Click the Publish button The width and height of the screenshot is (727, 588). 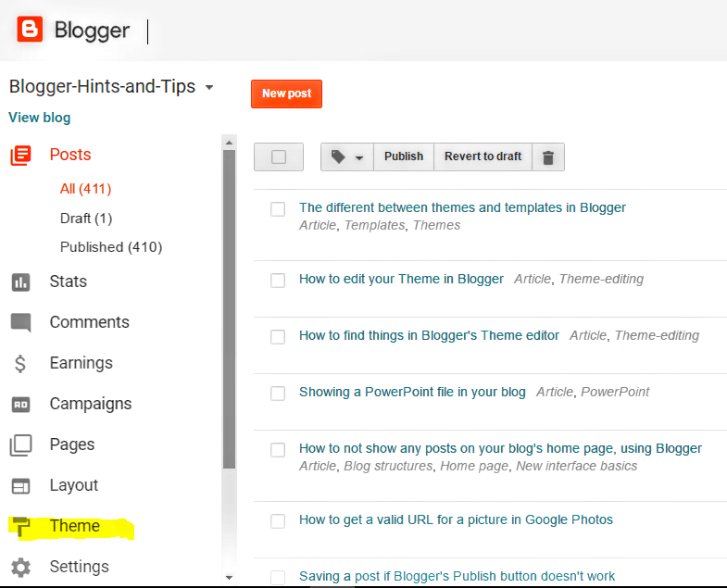[x=404, y=156]
